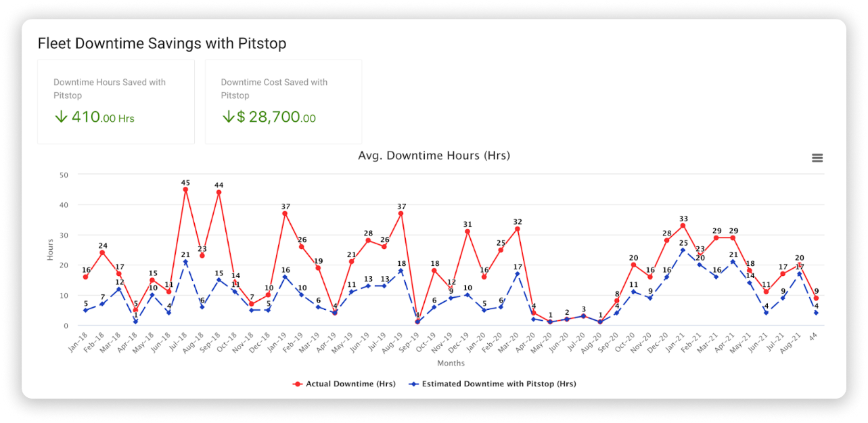Select the blue 25 data point for Jan-21
Screen dimensions: 868x423
[683, 250]
